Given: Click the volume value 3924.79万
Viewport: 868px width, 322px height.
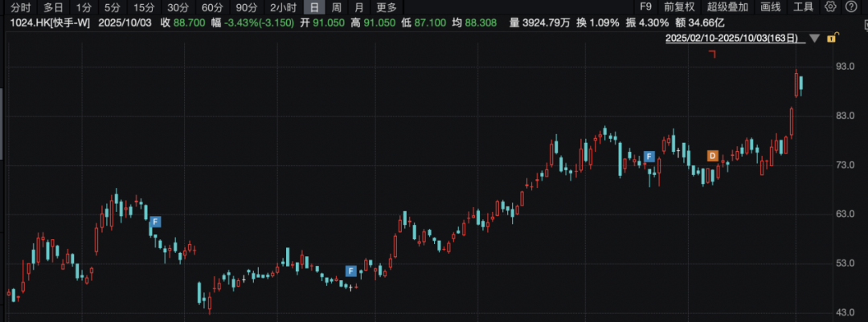Looking at the screenshot, I should point(548,22).
